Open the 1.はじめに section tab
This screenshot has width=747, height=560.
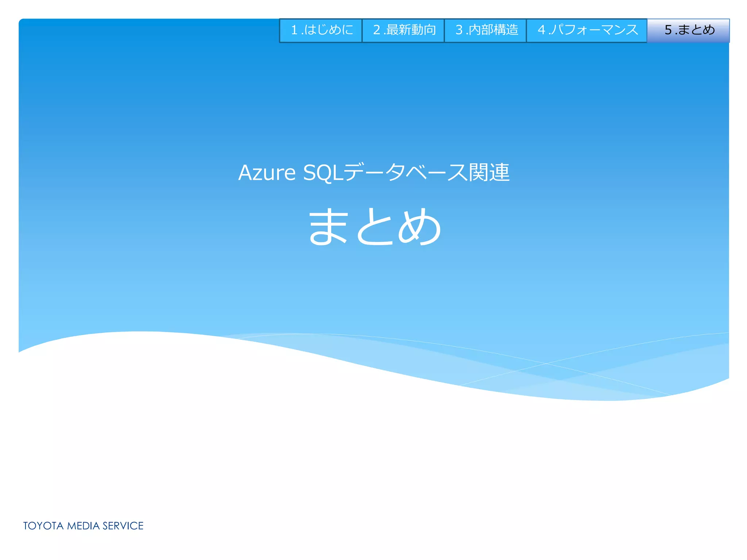click(x=321, y=31)
